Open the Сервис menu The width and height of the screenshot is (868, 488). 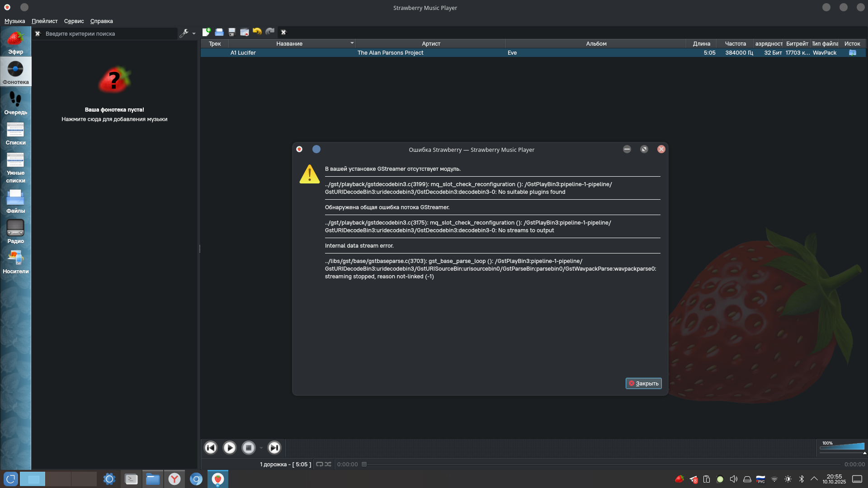point(74,21)
